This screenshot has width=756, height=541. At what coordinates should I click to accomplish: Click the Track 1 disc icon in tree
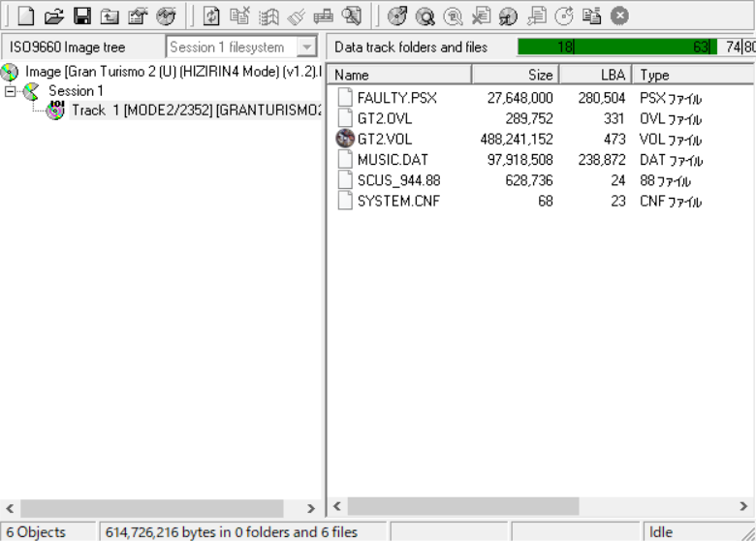tap(56, 111)
